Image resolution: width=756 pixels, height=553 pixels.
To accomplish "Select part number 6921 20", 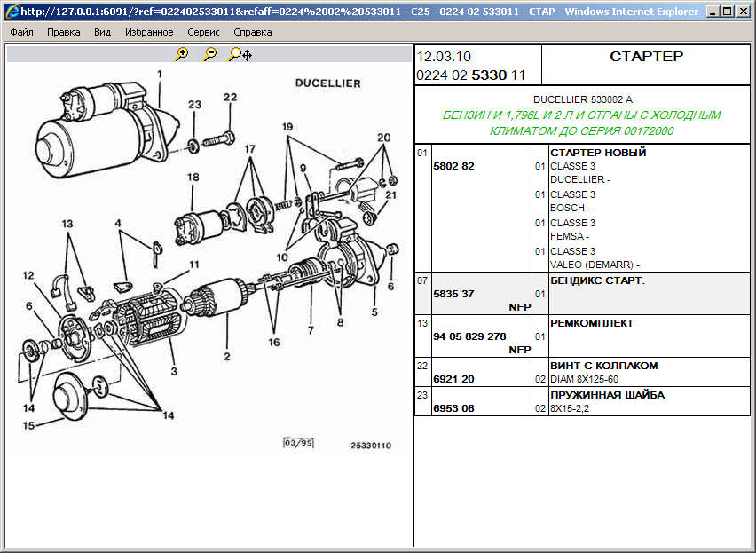I will tap(453, 379).
